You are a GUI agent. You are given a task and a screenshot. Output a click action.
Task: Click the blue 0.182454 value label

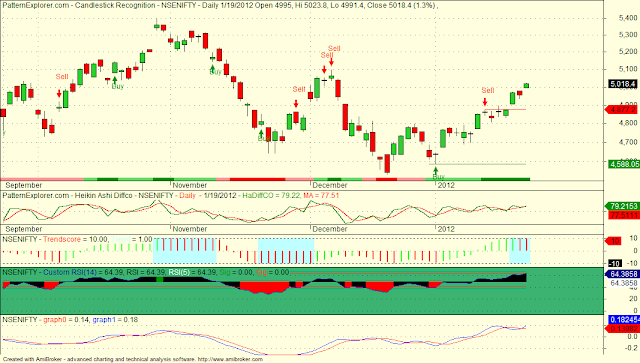coord(624,320)
